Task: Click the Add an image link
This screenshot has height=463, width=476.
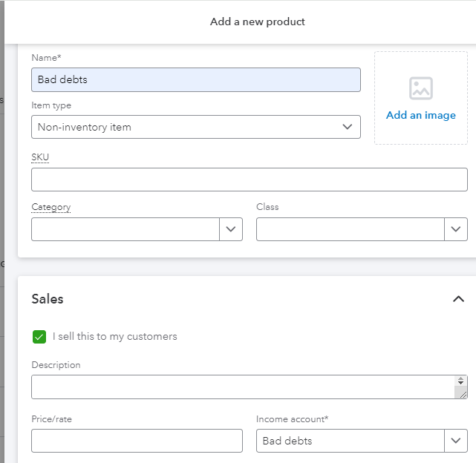Action: [x=420, y=116]
